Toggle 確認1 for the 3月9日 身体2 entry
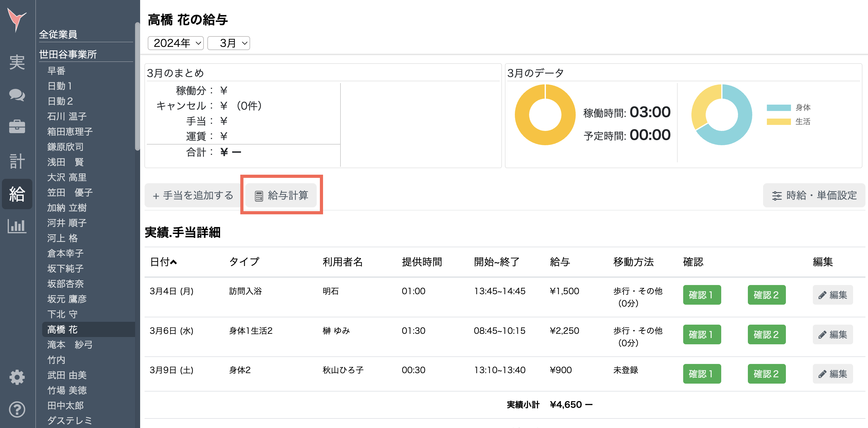Screen dimensions: 868x428 click(702, 373)
